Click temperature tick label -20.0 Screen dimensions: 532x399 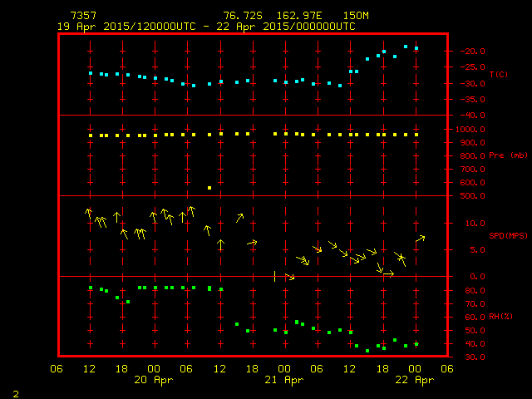click(472, 52)
